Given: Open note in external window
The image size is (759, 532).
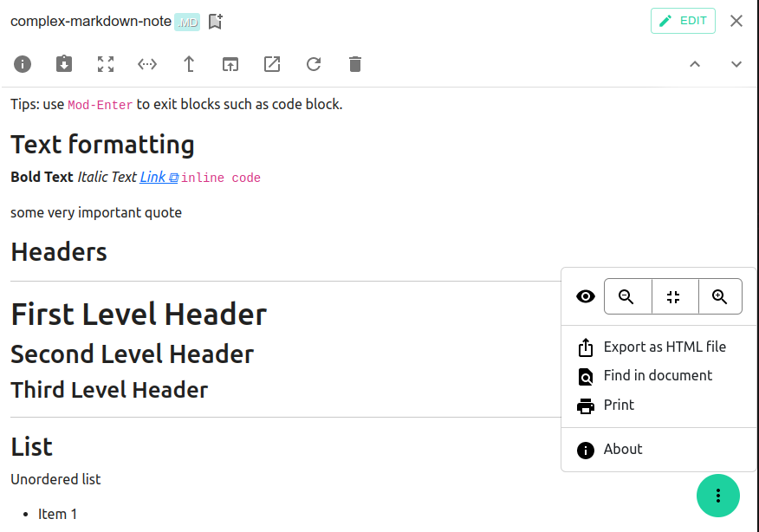Looking at the screenshot, I should (272, 64).
